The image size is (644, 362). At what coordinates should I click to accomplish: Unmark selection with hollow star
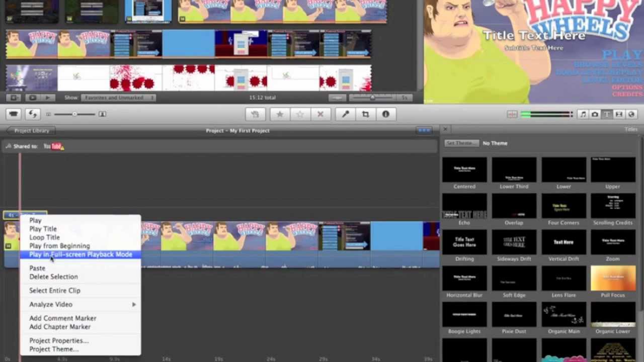click(300, 114)
